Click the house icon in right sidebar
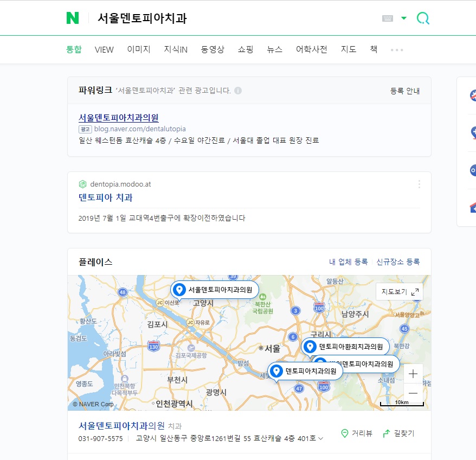The width and height of the screenshot is (476, 460). [x=473, y=208]
